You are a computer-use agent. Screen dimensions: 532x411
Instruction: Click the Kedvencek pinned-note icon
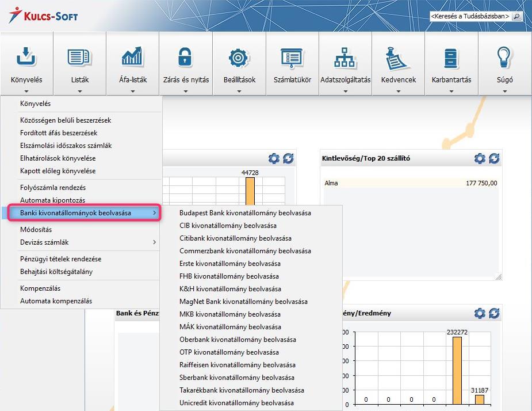tap(397, 58)
